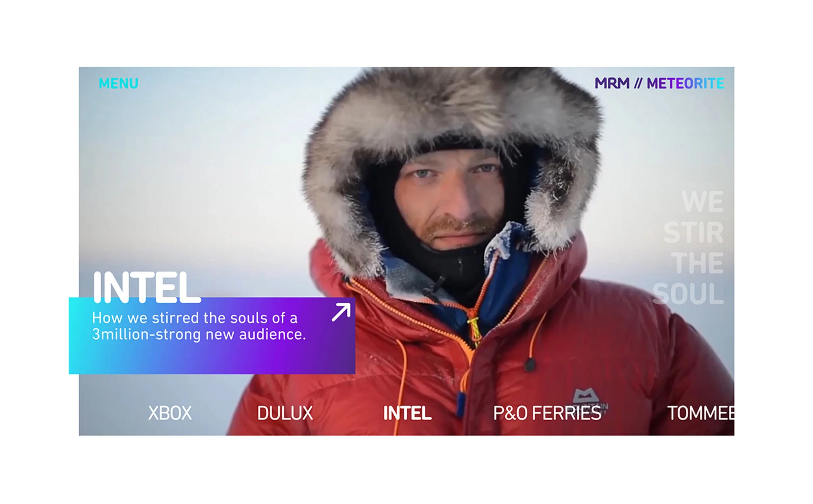Viewport: 813px width, 504px height.
Task: Open the MENU in the top corner
Action: coord(118,83)
